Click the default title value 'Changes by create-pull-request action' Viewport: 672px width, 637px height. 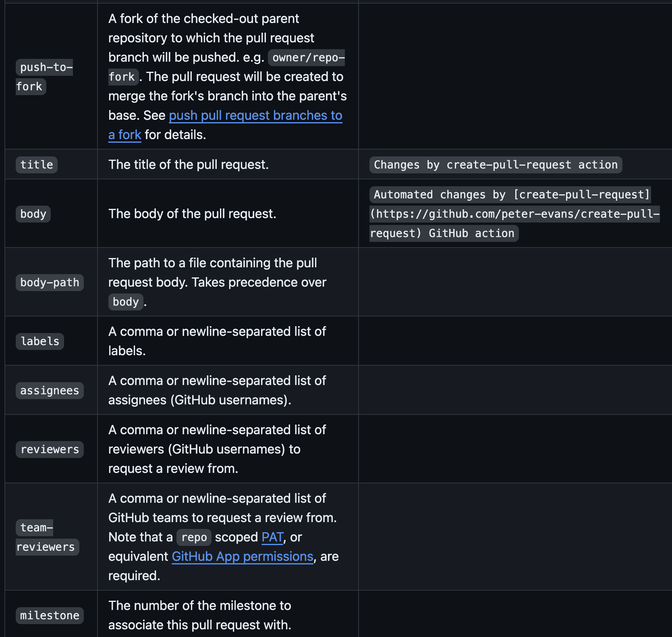496,165
